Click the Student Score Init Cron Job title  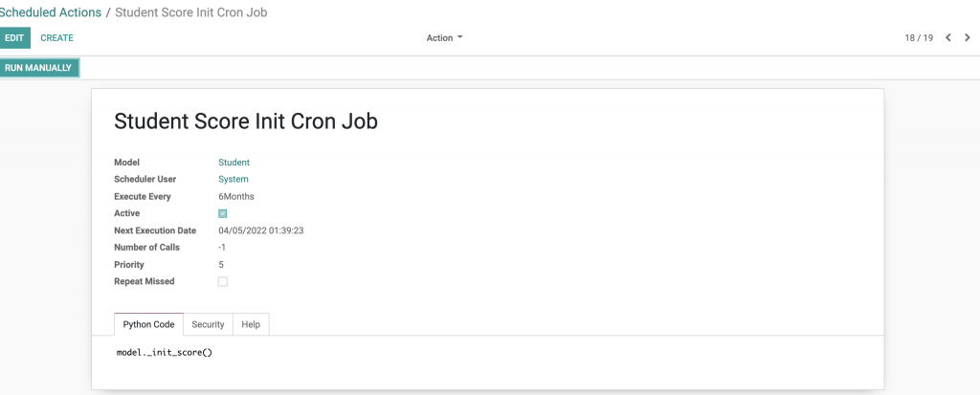(246, 121)
